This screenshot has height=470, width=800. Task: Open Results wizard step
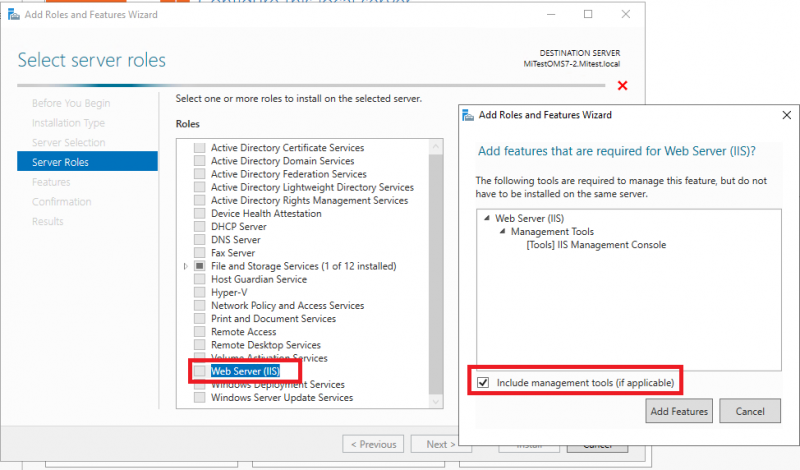(47, 221)
